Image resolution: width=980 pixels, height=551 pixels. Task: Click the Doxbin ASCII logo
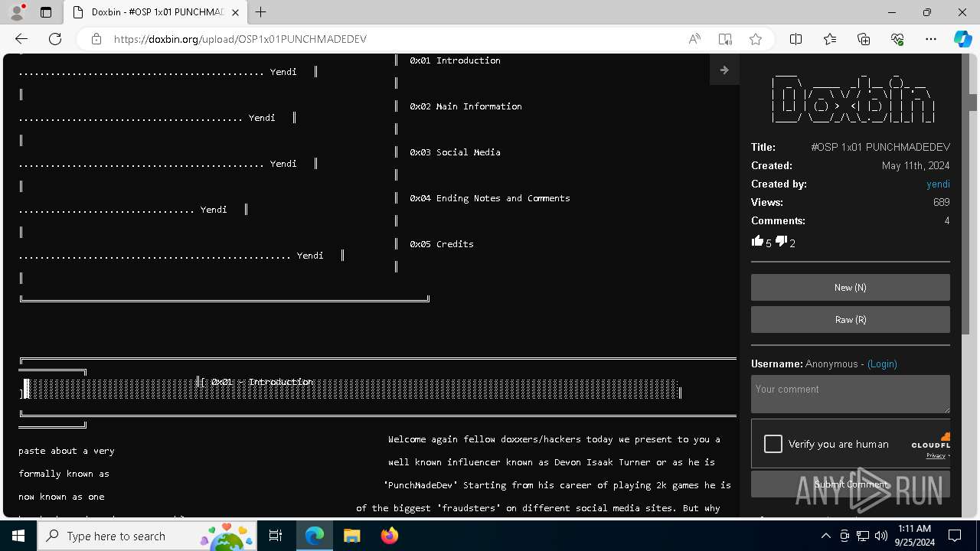point(852,99)
